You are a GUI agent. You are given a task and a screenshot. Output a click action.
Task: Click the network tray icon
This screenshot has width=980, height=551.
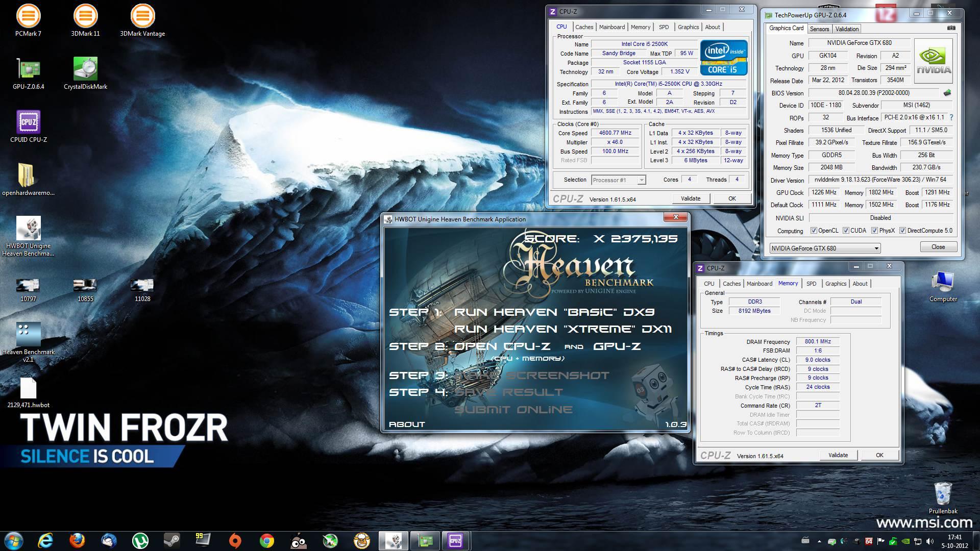(918, 541)
